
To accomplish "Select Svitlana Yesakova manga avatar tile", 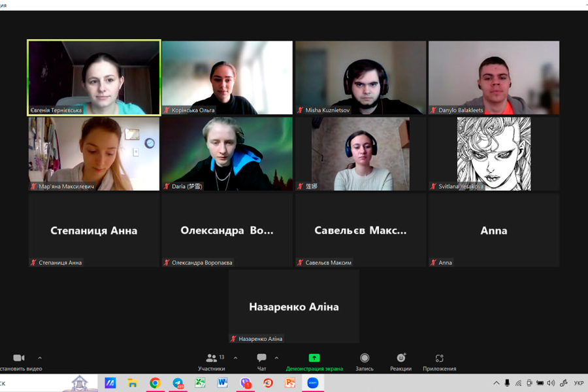I will pyautogui.click(x=494, y=154).
